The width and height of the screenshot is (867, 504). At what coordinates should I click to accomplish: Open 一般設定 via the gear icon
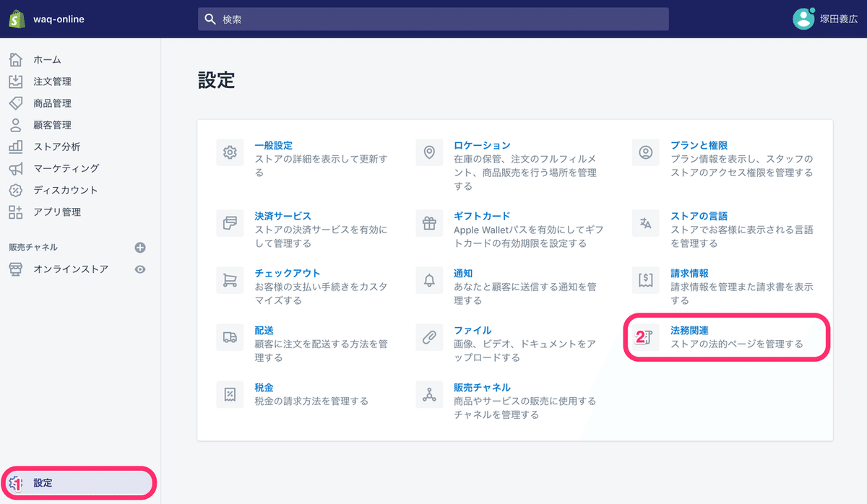point(230,152)
